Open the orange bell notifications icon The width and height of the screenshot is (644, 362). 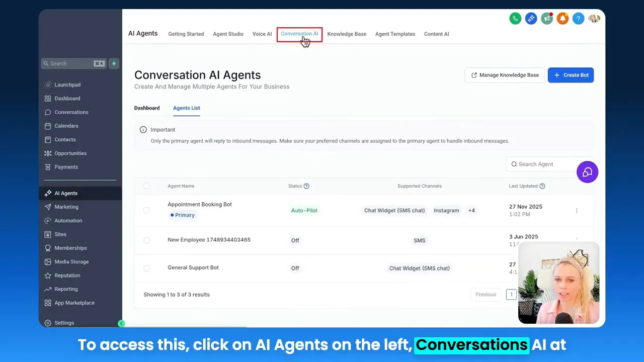click(562, 19)
